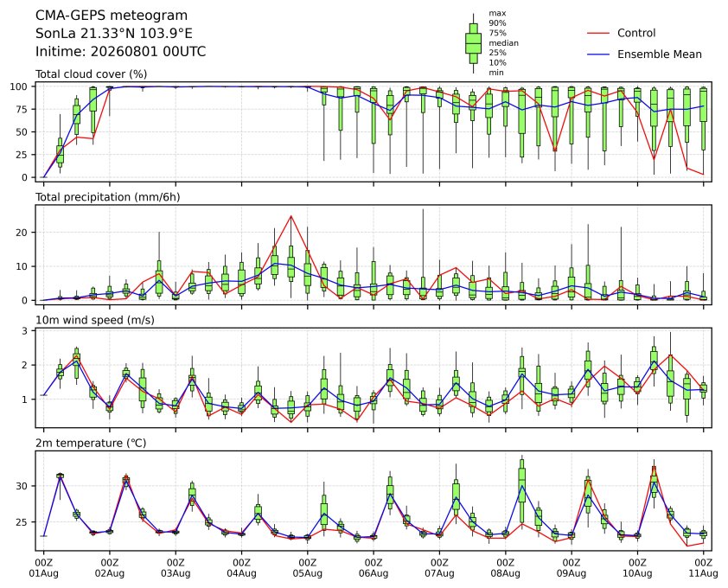The width and height of the screenshot is (728, 588).
Task: Click the 00Z 11Aug axis label
Action: coord(704,568)
